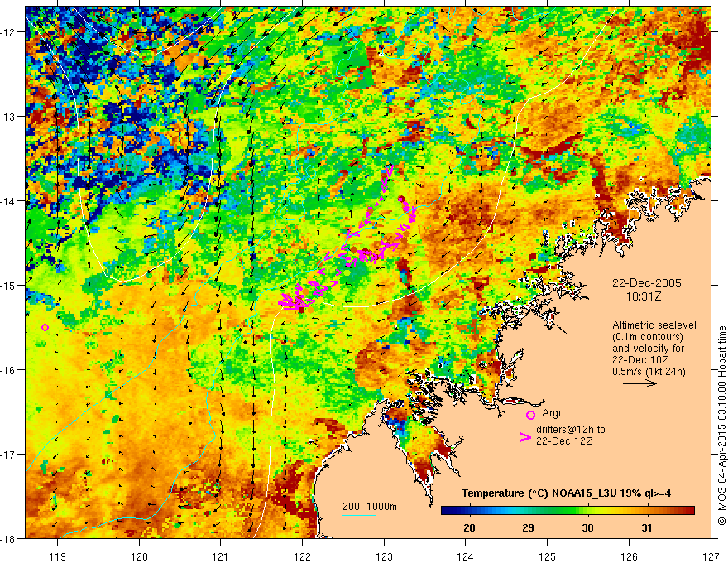Click the latitude axis label -13
The image size is (728, 563).
coord(9,117)
